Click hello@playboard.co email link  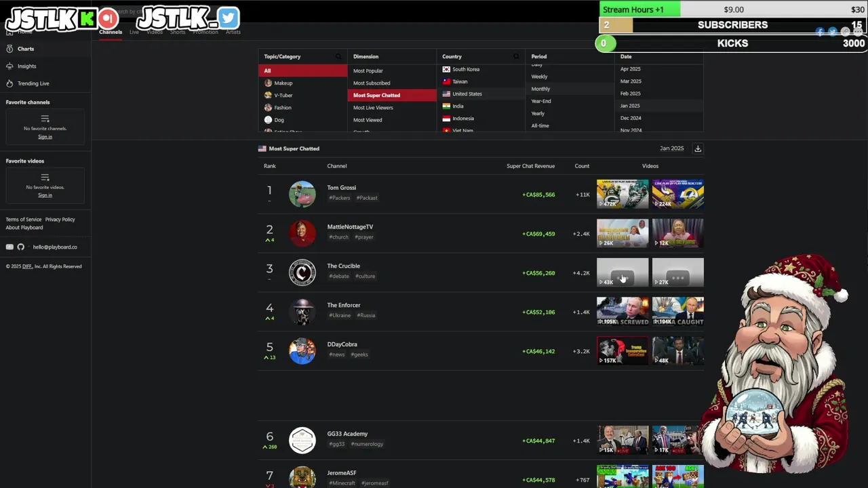click(55, 247)
